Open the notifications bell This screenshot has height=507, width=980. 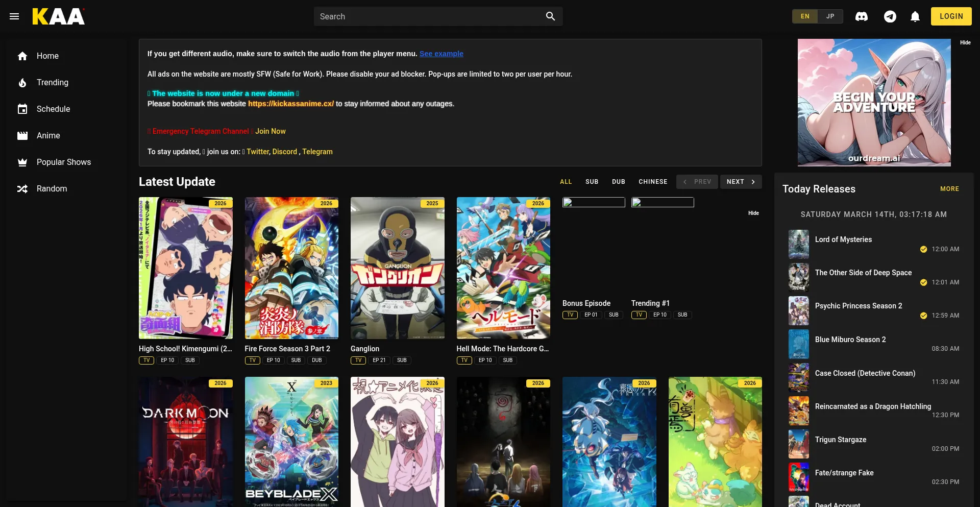915,16
